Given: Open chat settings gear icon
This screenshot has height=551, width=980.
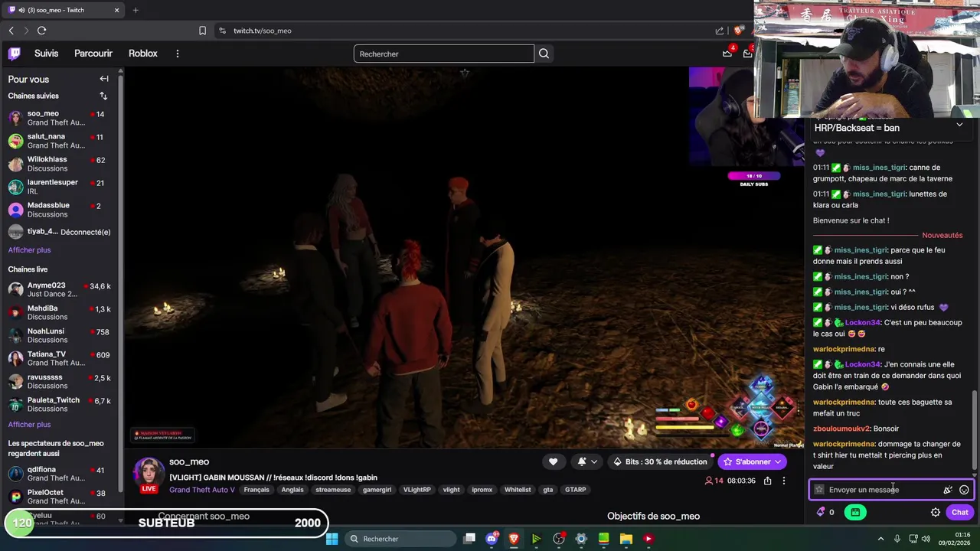Looking at the screenshot, I should click(x=935, y=512).
